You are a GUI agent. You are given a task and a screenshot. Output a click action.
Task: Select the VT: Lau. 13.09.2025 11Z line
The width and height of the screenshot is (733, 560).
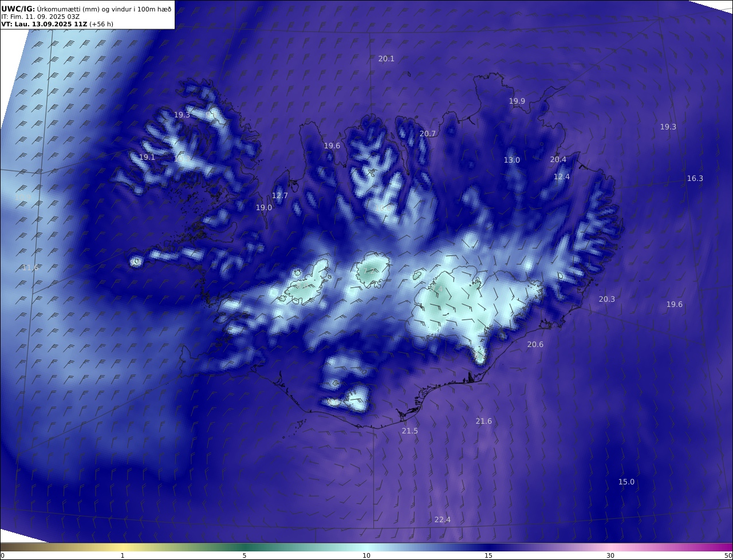[x=44, y=24]
